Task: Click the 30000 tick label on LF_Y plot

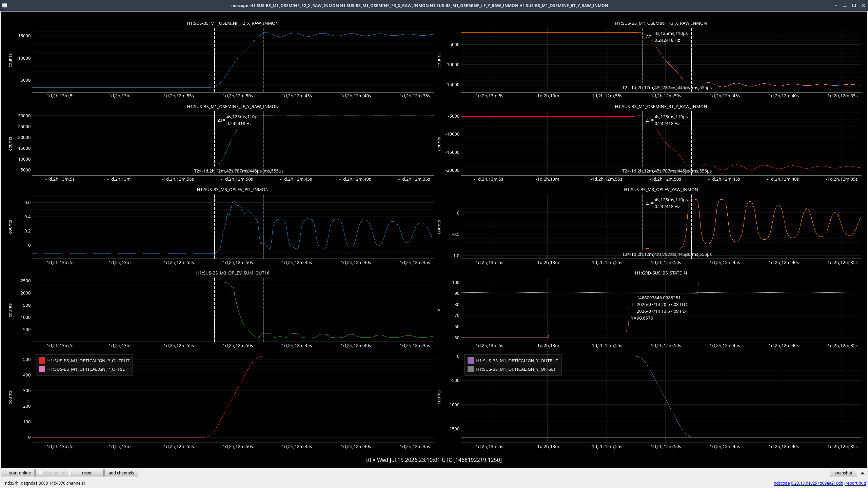Action: 24,116
